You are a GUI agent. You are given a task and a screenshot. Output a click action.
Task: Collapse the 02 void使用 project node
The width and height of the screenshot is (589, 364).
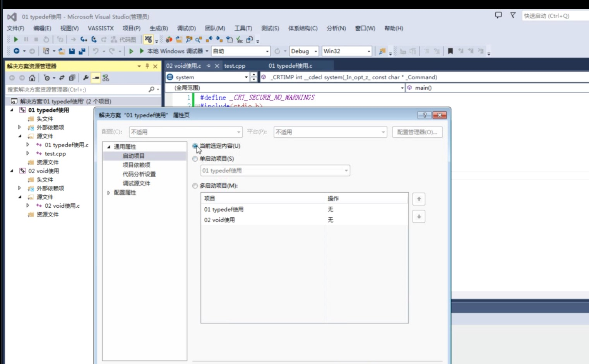pos(12,171)
